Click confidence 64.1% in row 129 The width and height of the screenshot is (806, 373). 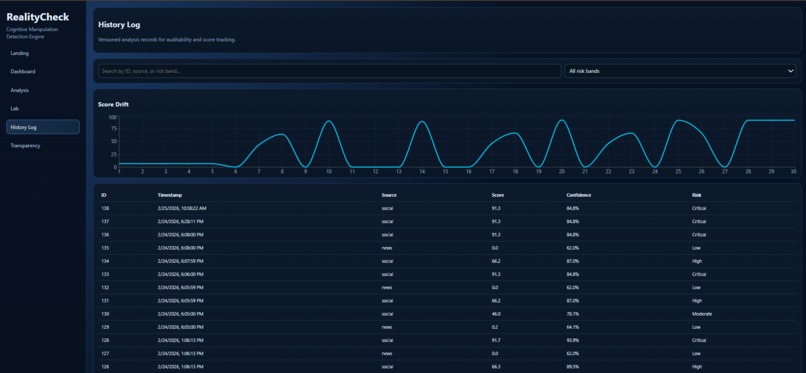tap(573, 327)
